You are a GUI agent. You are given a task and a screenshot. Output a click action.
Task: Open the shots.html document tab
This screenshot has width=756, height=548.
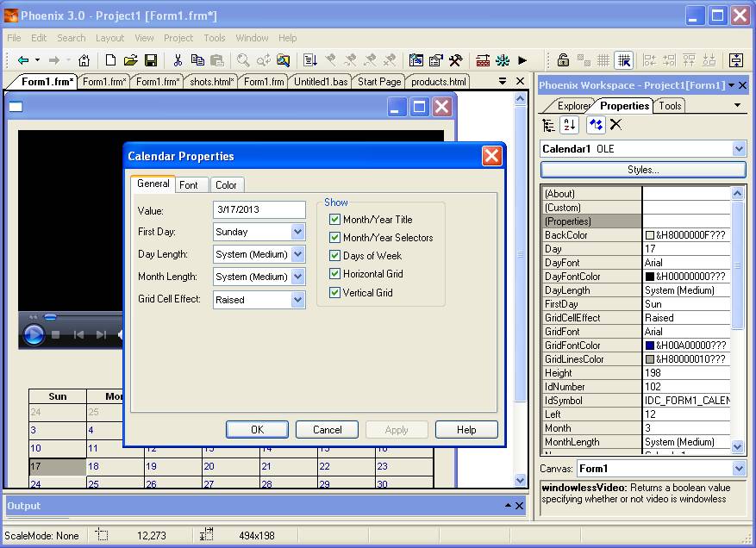[212, 82]
